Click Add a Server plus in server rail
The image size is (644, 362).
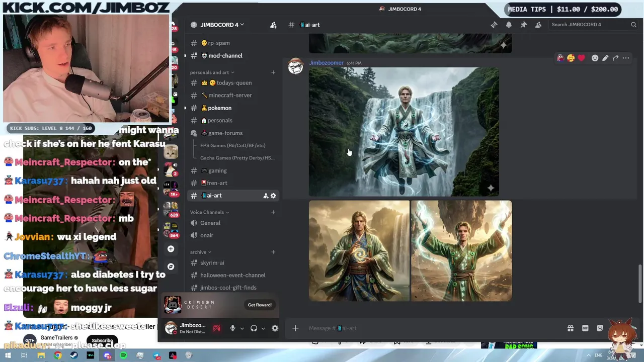pyautogui.click(x=171, y=249)
